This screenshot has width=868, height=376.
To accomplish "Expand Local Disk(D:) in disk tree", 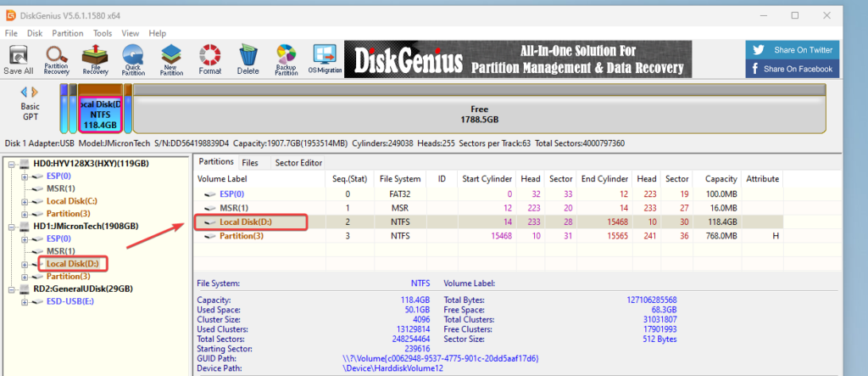I will (x=25, y=265).
